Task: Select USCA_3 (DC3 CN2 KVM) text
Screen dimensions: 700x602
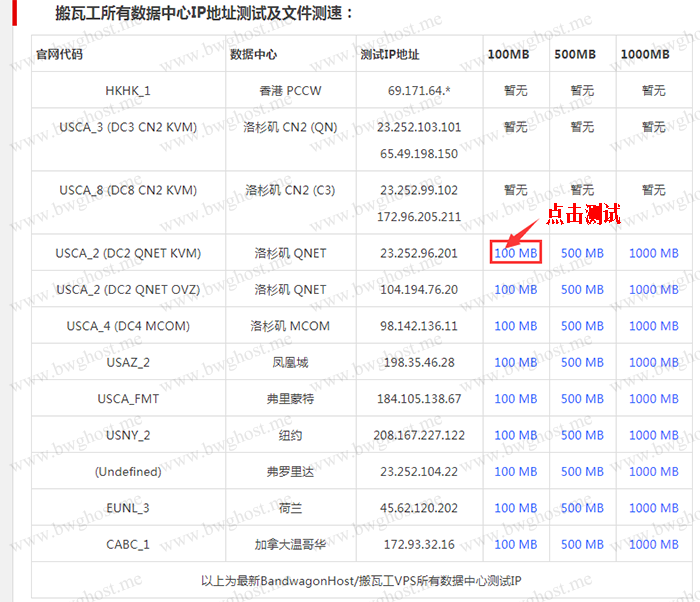Action: tap(128, 127)
